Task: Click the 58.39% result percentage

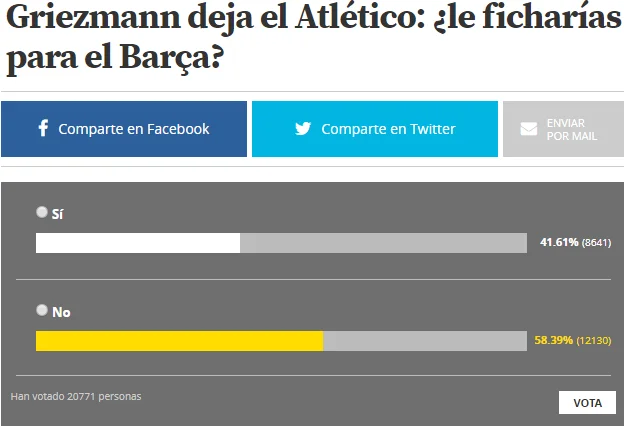Action: pyautogui.click(x=553, y=341)
